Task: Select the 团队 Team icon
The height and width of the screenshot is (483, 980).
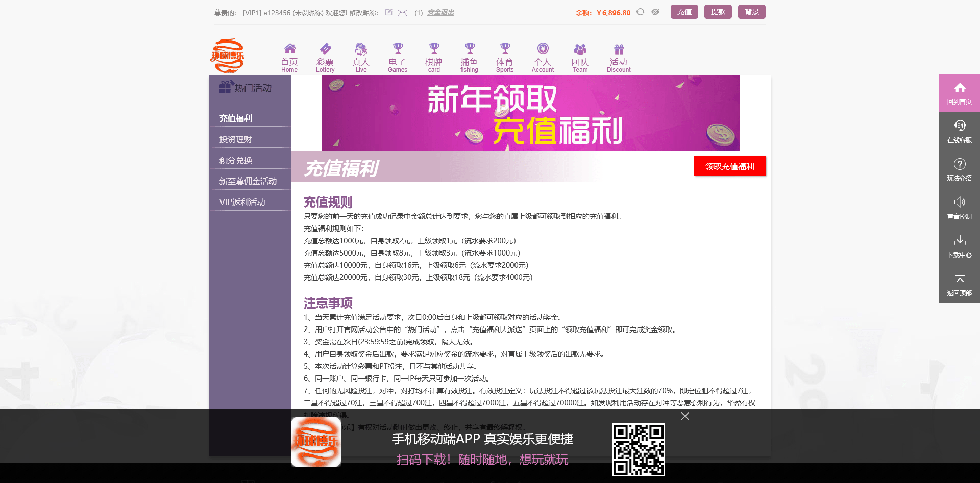Action: click(x=580, y=56)
